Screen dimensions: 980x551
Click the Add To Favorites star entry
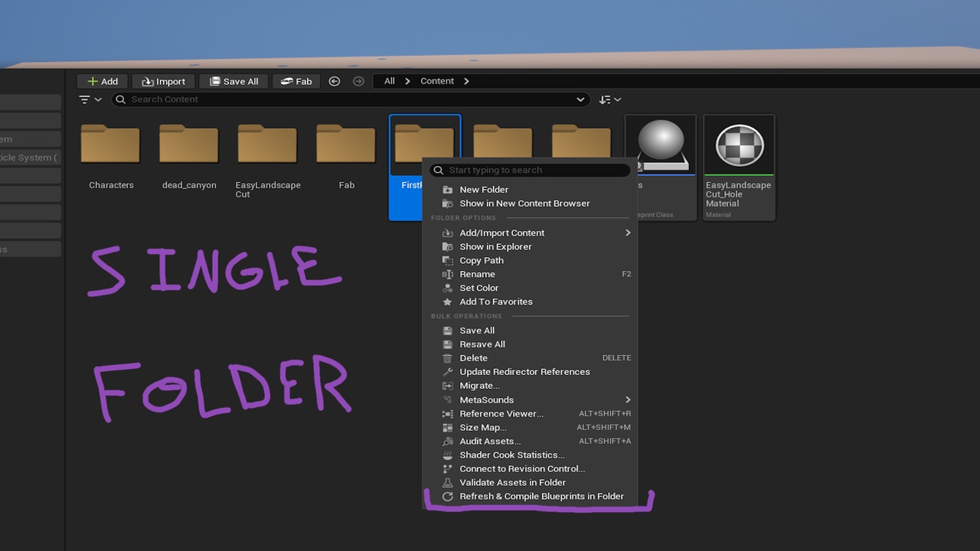click(x=530, y=302)
